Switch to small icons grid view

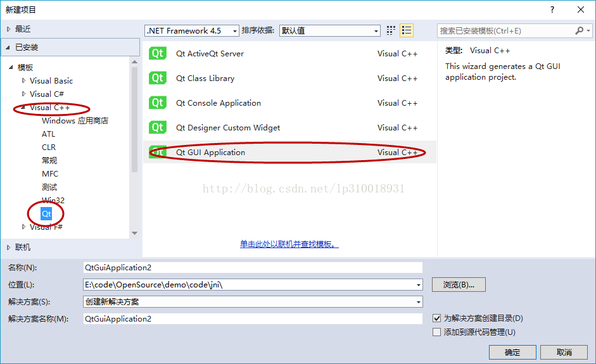(x=391, y=30)
